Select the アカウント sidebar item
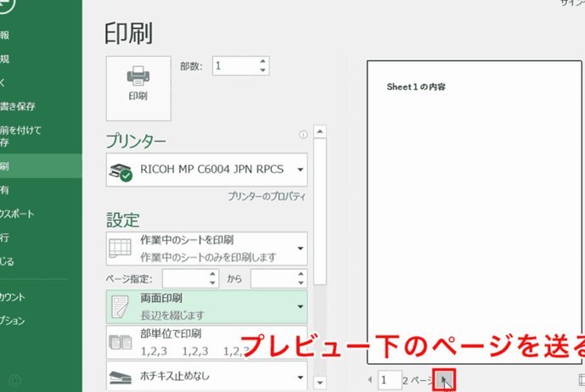This screenshot has height=392, width=585. click(x=41, y=297)
